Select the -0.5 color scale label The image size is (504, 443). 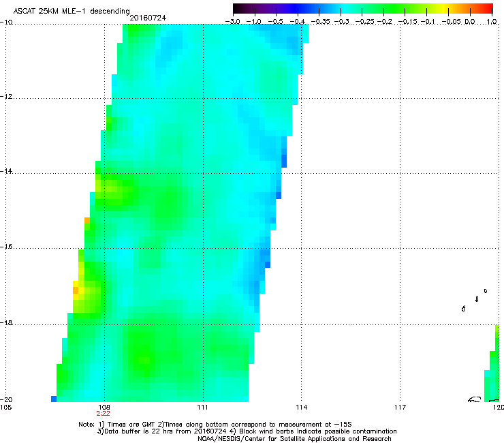(275, 22)
